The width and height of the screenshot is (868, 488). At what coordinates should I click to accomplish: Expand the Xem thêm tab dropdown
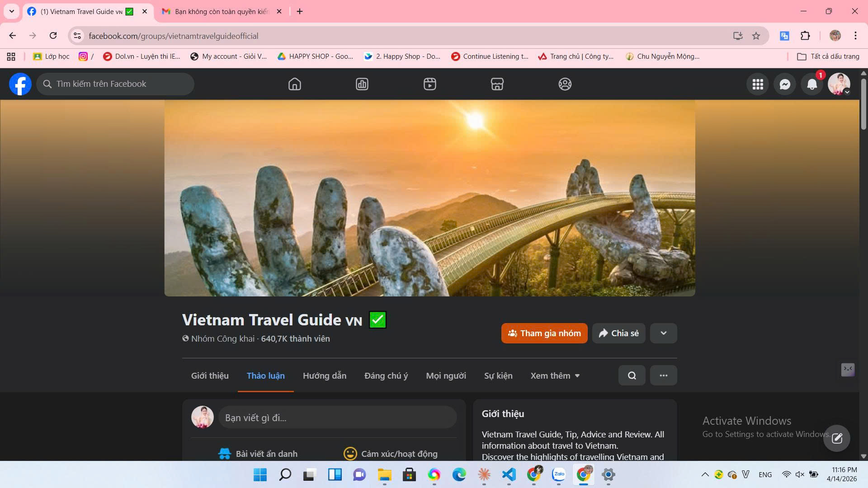pyautogui.click(x=555, y=376)
